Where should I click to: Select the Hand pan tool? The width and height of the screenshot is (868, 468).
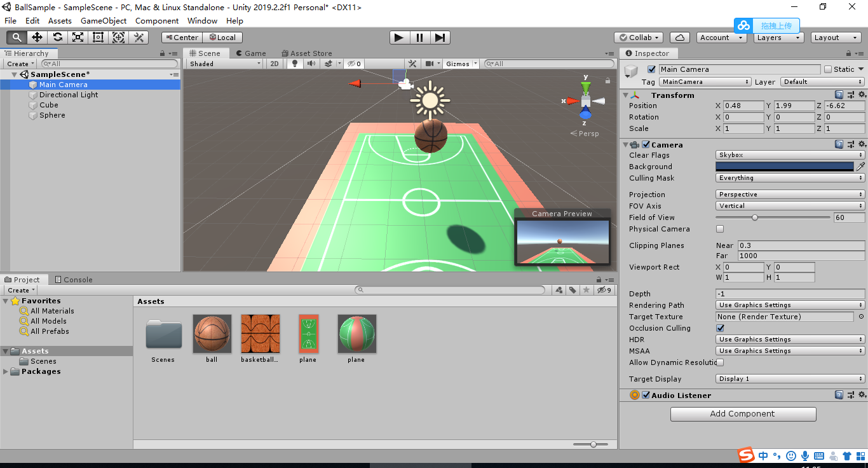[x=17, y=37]
